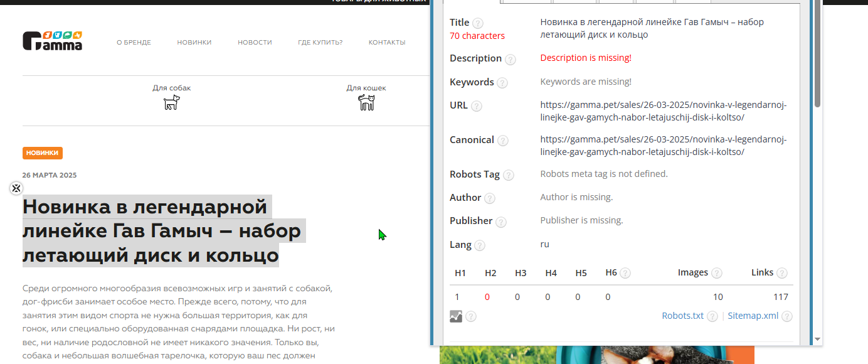
Task: Click the help icon next to Images
Action: pyautogui.click(x=716, y=274)
